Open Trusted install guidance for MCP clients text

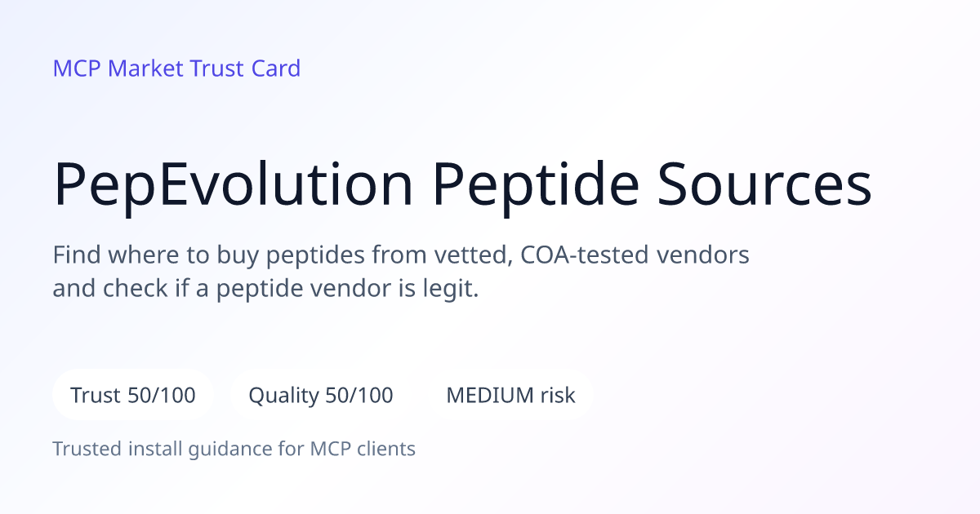[x=234, y=449]
